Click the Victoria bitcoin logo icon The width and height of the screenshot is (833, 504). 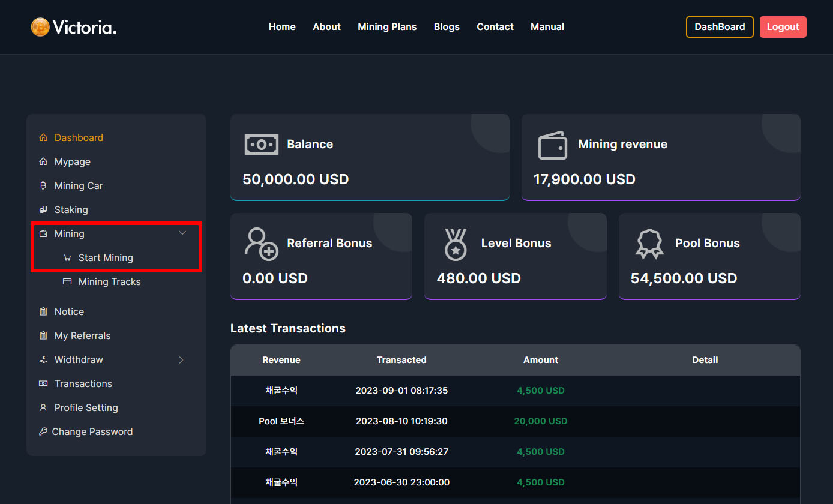[40, 27]
